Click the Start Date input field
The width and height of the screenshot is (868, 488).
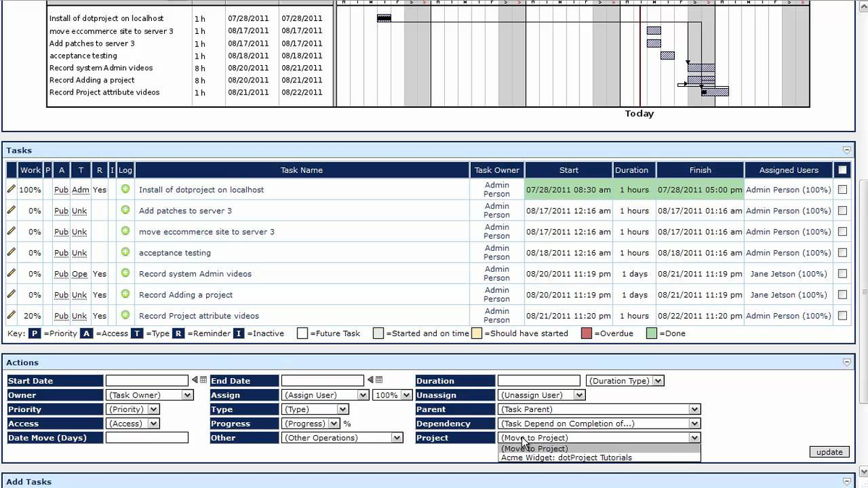[147, 380]
